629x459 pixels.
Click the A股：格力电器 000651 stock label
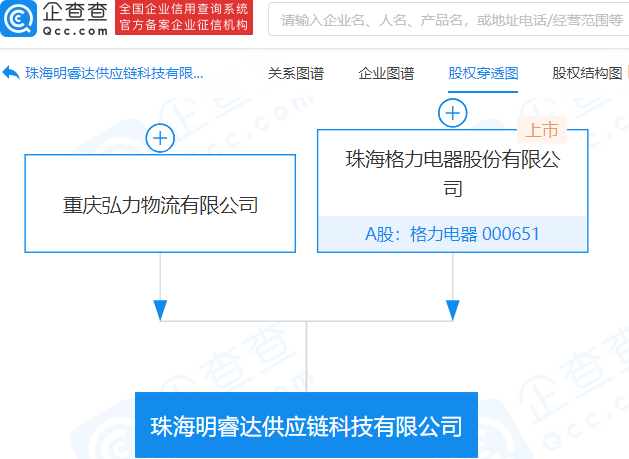coord(452,234)
